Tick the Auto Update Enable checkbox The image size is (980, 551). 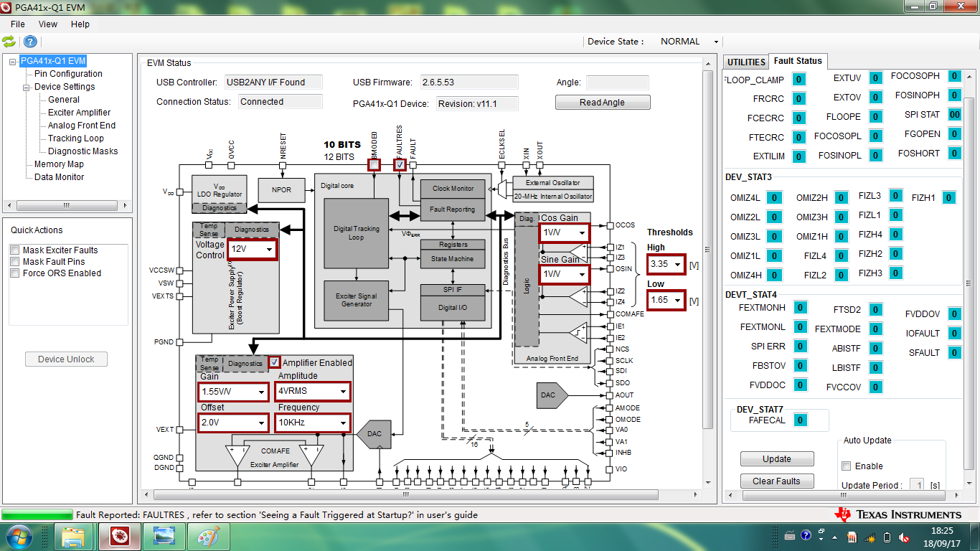pyautogui.click(x=847, y=466)
